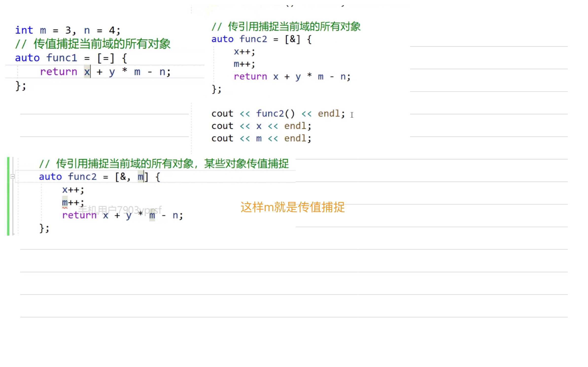Click 'x++;' line under [&, m] lambda
588x367 pixels.
click(73, 190)
